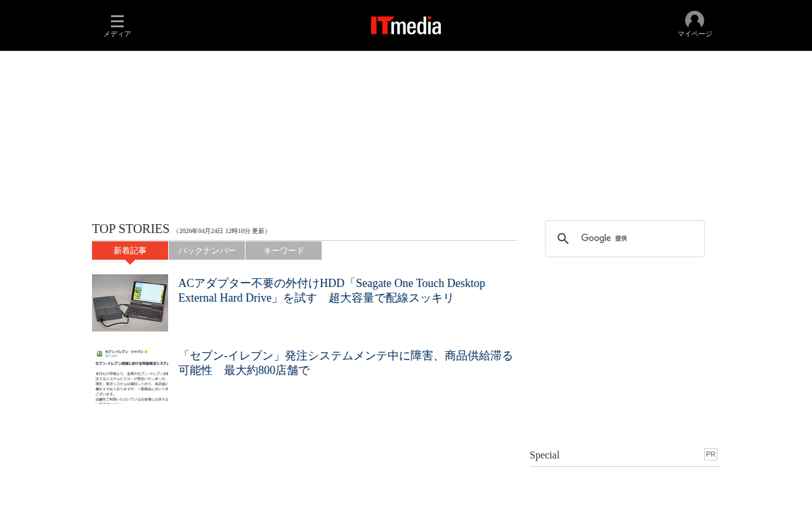Click the ITmedia logo
The width and height of the screenshot is (812, 508).
pyautogui.click(x=406, y=25)
